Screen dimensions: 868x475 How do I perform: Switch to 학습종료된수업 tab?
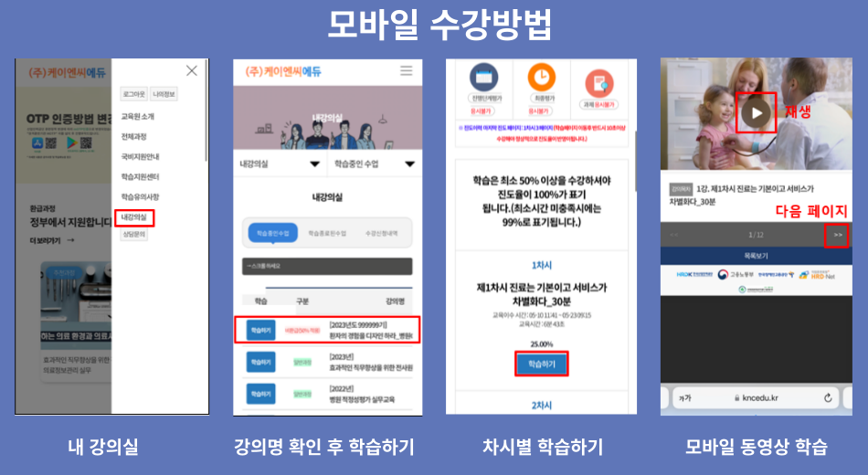[327, 233]
